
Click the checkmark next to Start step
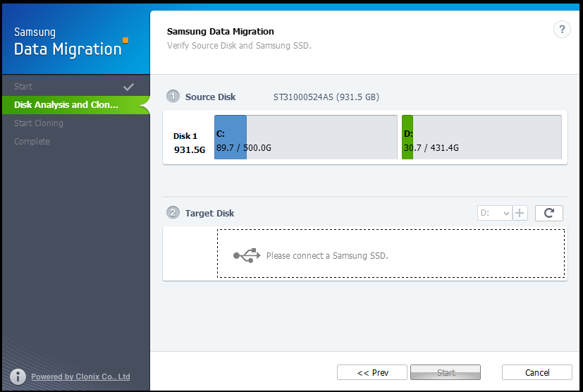[x=128, y=87]
